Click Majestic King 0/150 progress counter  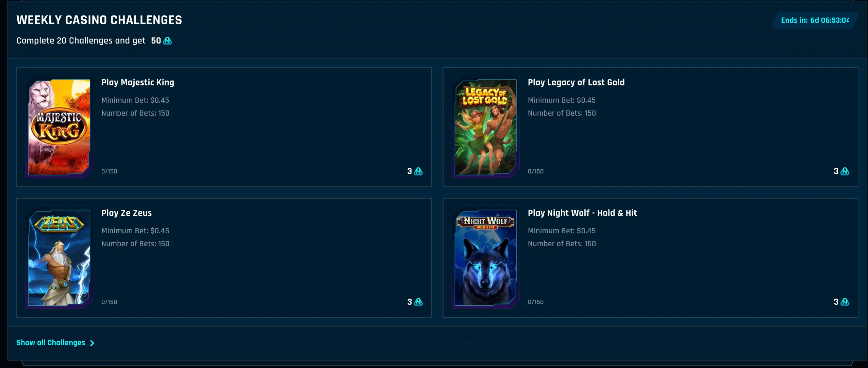coord(109,171)
